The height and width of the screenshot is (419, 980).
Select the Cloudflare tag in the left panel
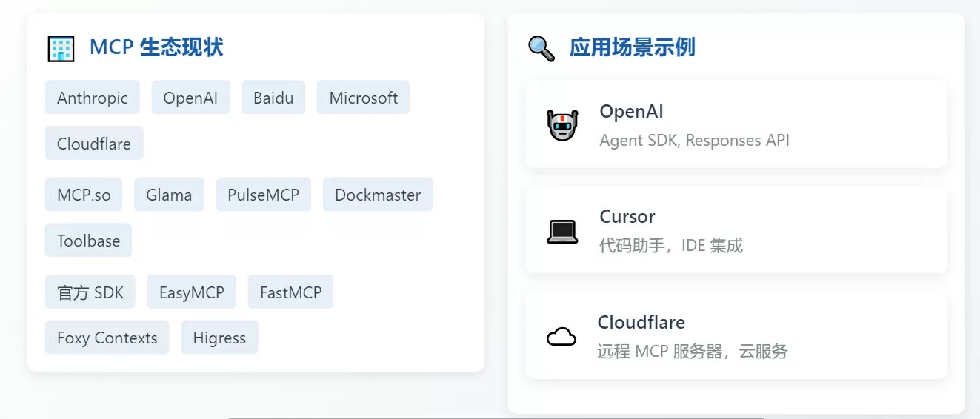pyautogui.click(x=94, y=144)
